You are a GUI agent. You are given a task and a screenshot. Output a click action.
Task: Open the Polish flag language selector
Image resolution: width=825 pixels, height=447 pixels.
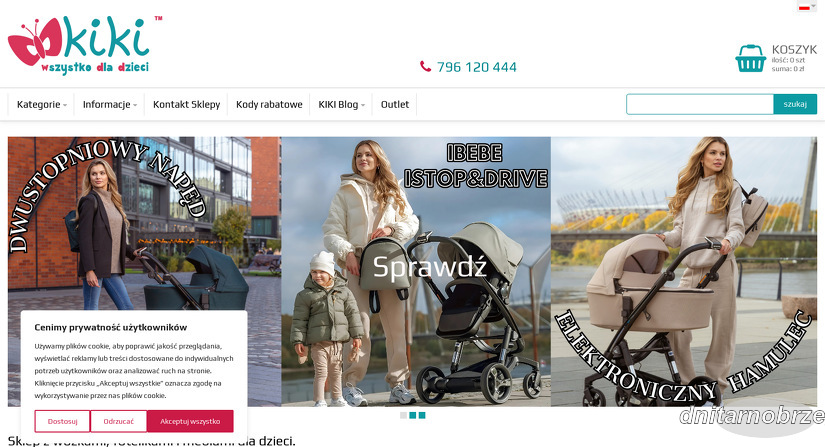(805, 7)
